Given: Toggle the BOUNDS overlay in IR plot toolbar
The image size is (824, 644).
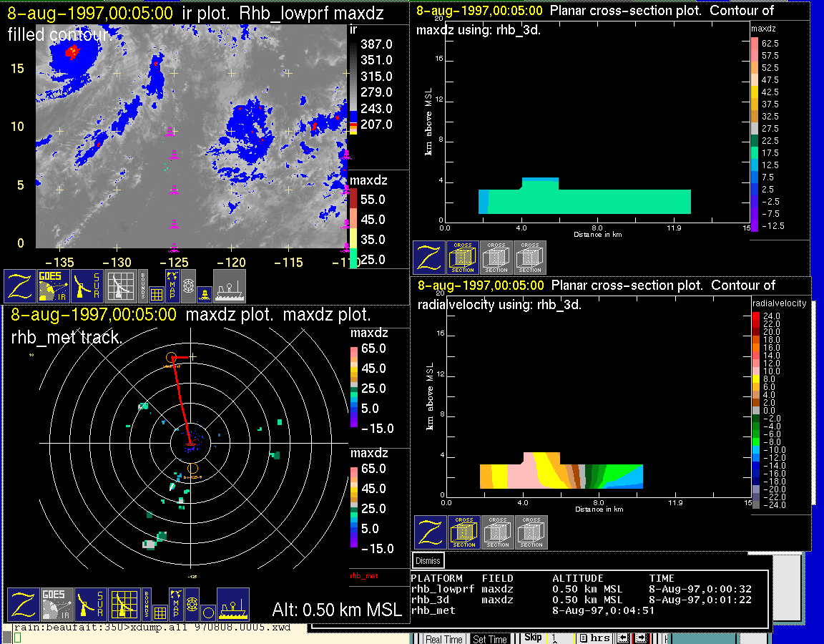Looking at the screenshot, I should click(x=143, y=286).
